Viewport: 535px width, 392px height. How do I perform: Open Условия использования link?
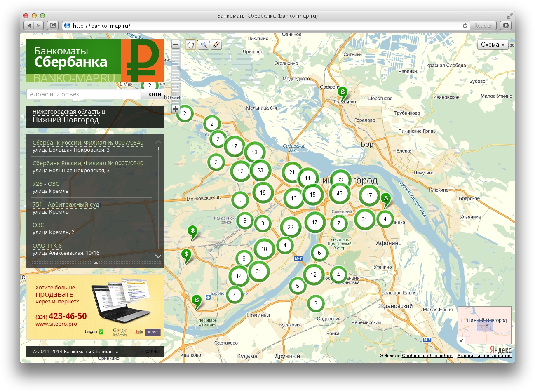[x=484, y=355]
